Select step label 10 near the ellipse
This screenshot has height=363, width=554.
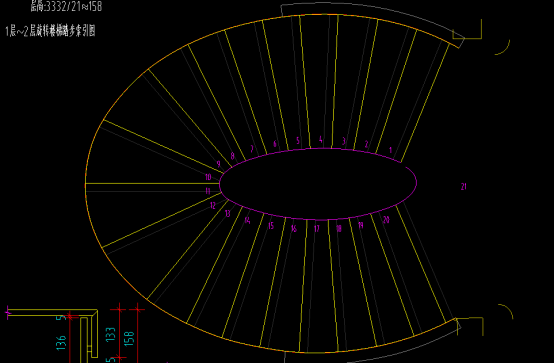click(208, 177)
